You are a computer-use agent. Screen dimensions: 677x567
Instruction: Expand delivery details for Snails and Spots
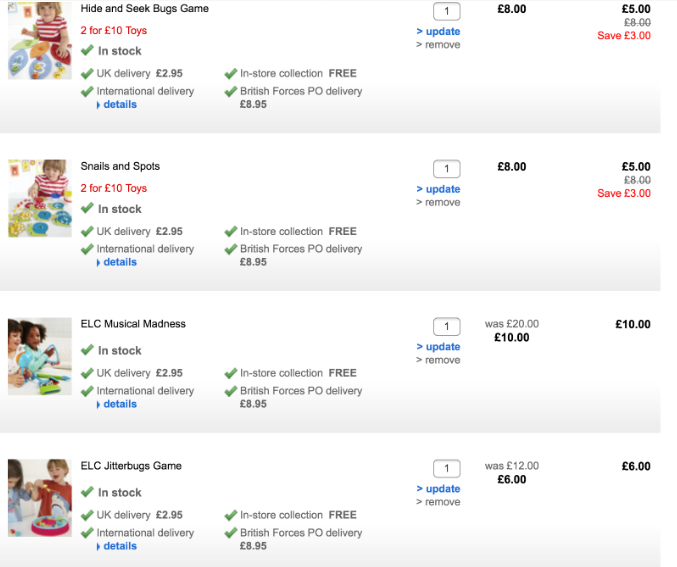click(x=119, y=263)
